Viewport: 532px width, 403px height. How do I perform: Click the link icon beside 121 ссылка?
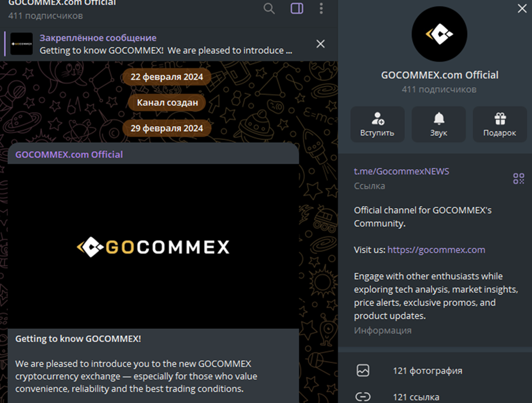point(363,397)
